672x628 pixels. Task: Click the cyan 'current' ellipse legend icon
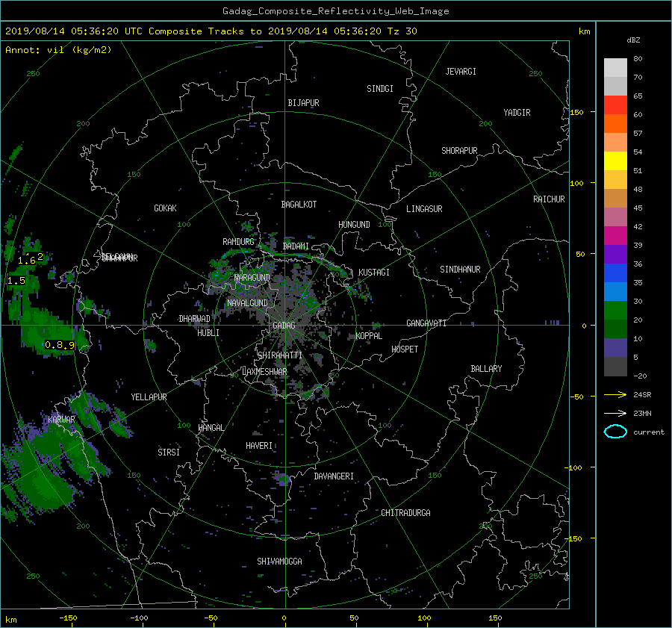pos(615,432)
